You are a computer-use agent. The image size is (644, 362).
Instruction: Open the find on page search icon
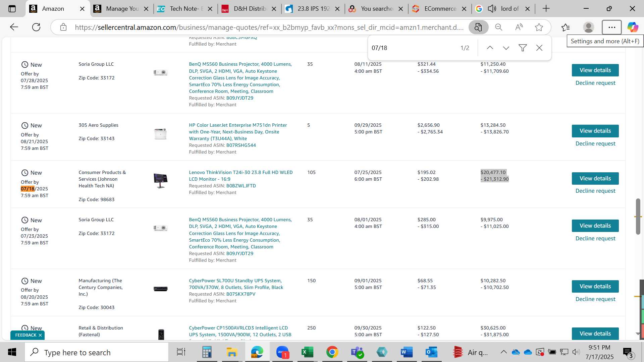478,27
